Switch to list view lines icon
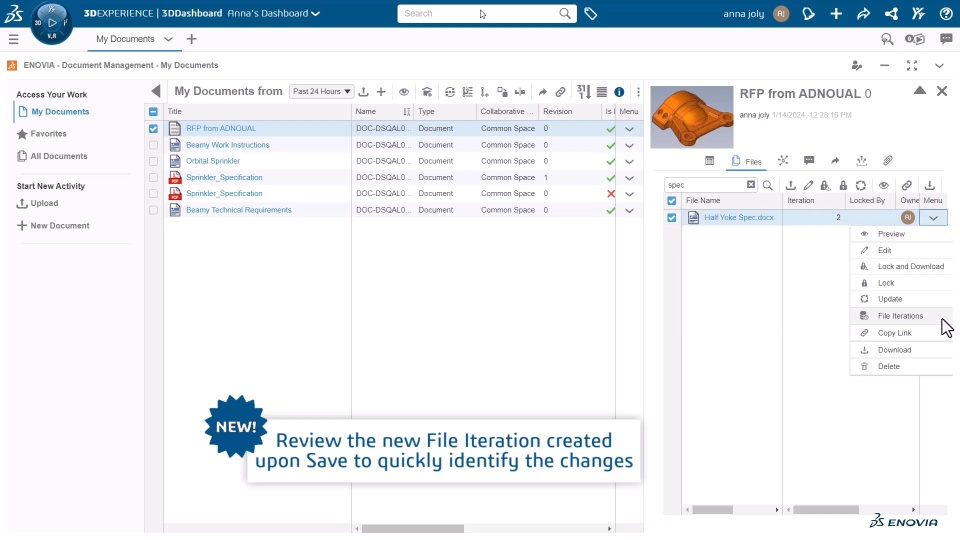 pyautogui.click(x=602, y=92)
